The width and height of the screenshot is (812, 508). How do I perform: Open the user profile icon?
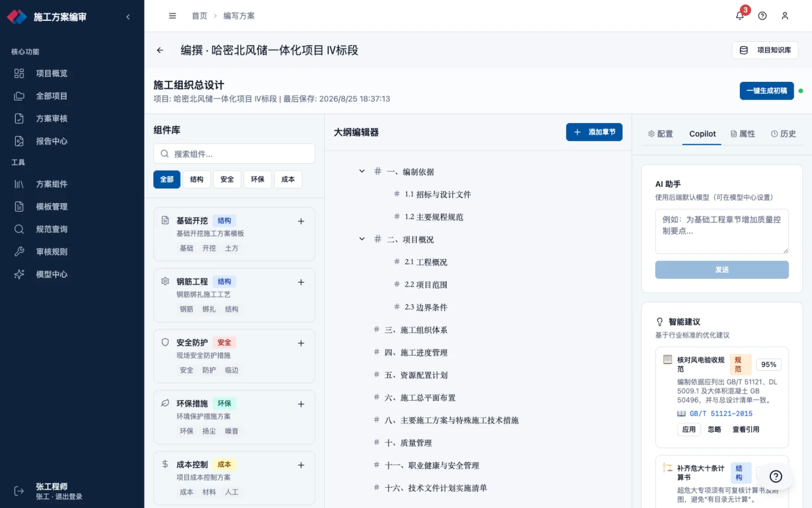[x=785, y=16]
